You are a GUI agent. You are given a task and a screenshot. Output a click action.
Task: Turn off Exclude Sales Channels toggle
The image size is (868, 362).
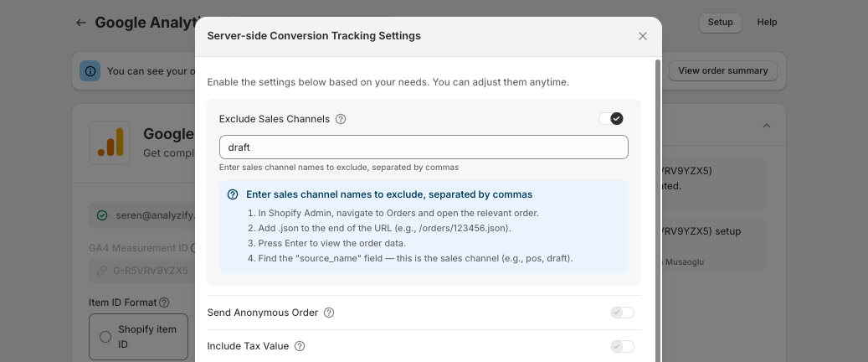[x=610, y=119]
